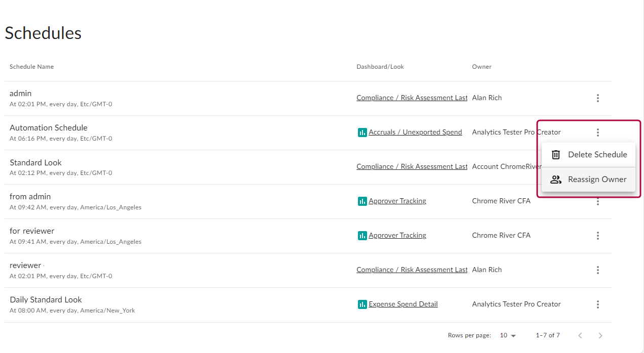This screenshot has width=644, height=353.
Task: Open the kebab menu for "from admin" schedule
Action: (598, 201)
